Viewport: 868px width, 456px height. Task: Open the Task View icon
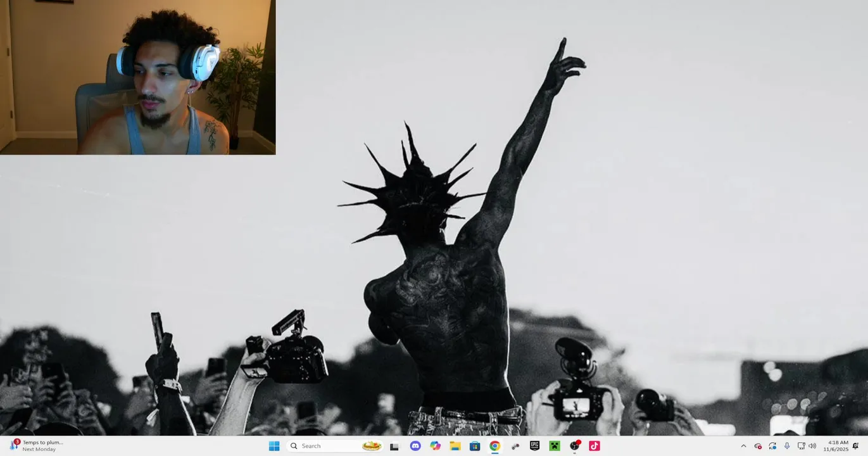click(x=394, y=446)
